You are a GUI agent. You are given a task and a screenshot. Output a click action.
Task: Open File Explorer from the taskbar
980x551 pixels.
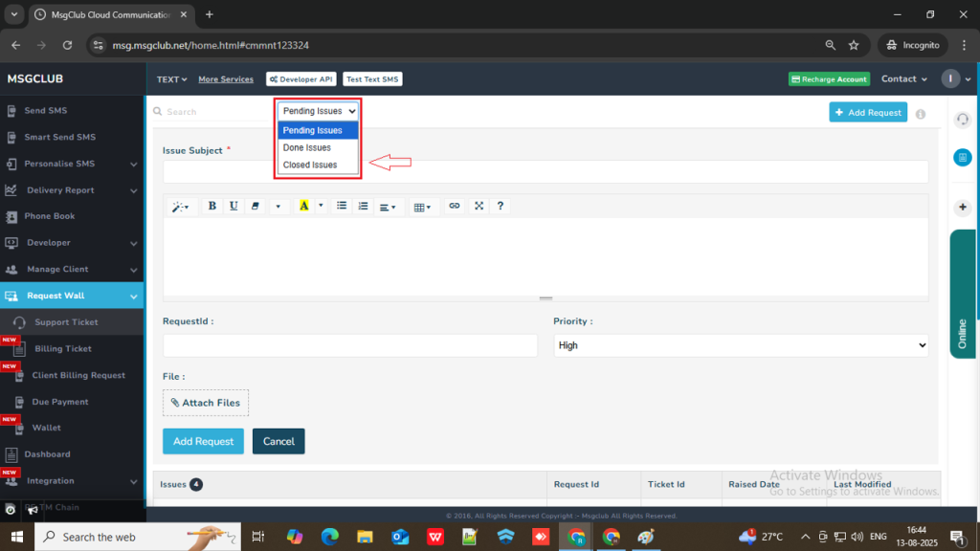click(365, 537)
